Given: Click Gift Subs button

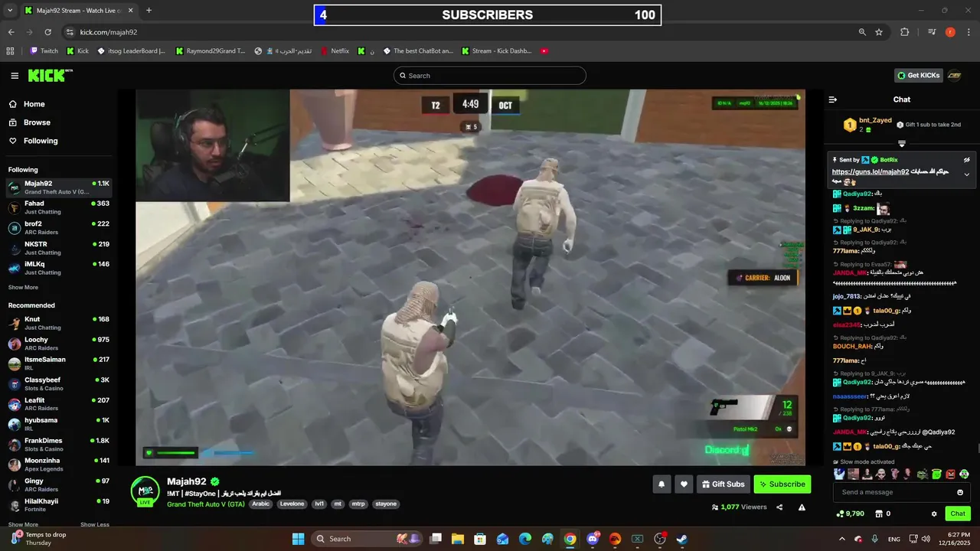Looking at the screenshot, I should 722,484.
